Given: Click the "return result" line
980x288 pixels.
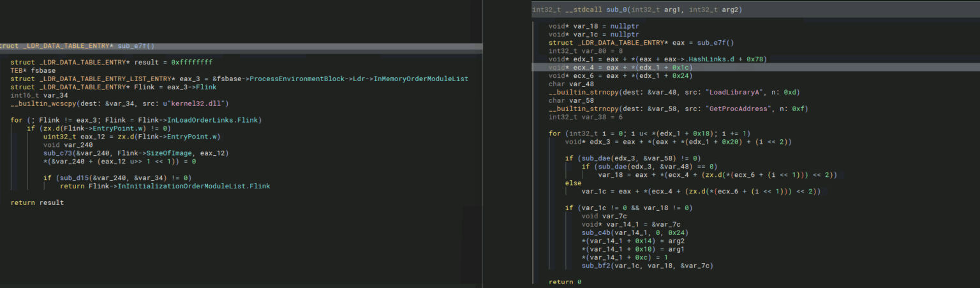Looking at the screenshot, I should click(37, 203).
